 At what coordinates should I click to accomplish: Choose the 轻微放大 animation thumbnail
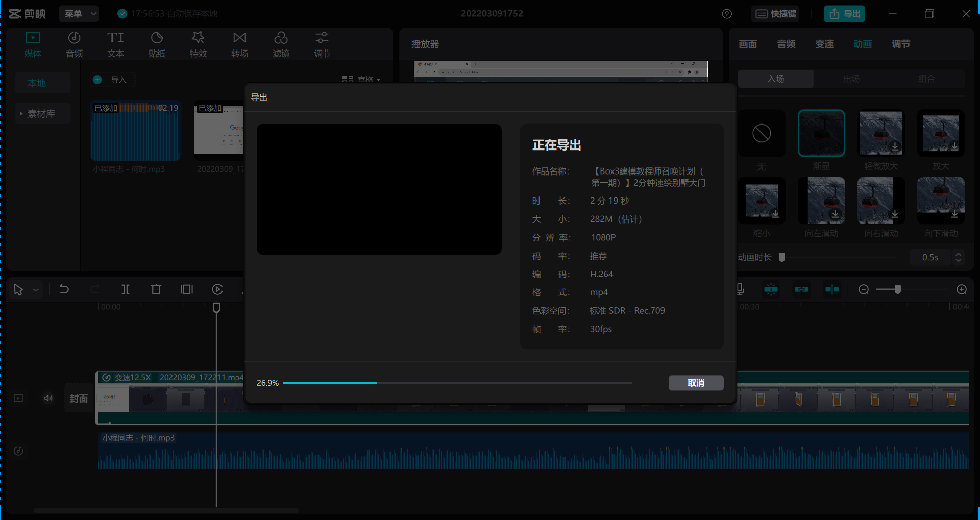pos(881,133)
